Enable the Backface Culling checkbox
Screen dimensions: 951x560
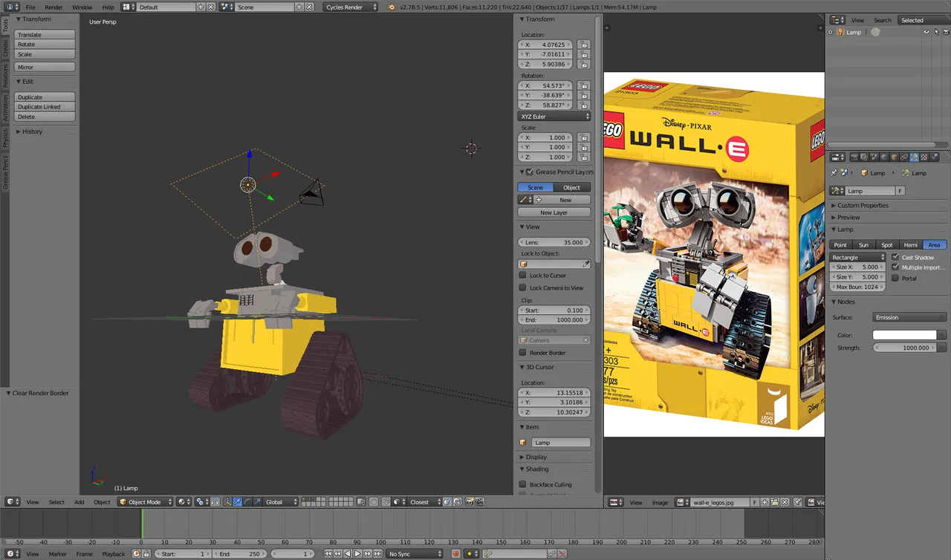[522, 484]
